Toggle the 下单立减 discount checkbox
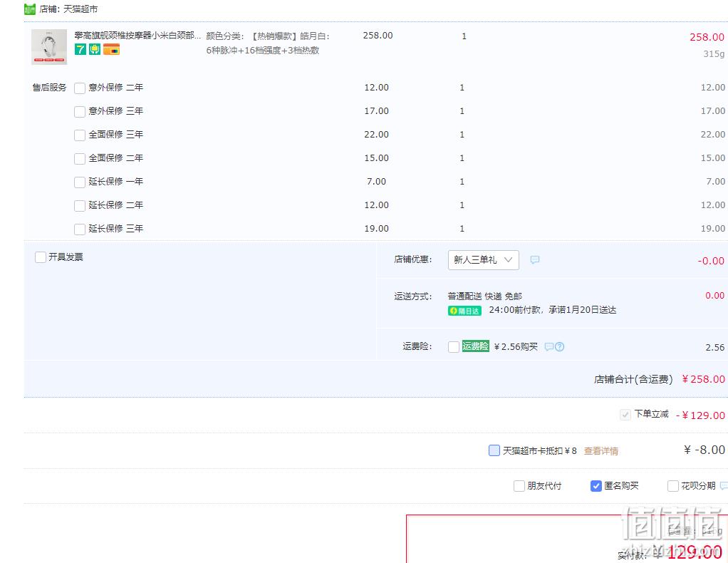This screenshot has height=563, width=728. [x=625, y=415]
